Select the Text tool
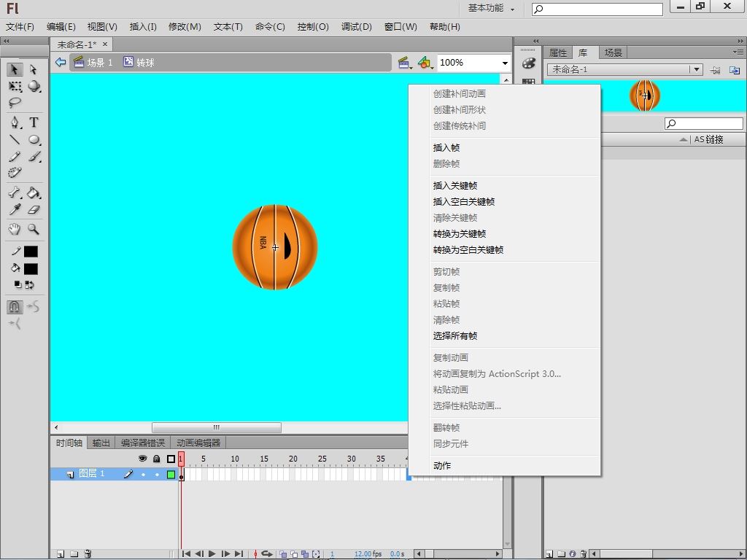This screenshot has height=560, width=747. click(34, 122)
